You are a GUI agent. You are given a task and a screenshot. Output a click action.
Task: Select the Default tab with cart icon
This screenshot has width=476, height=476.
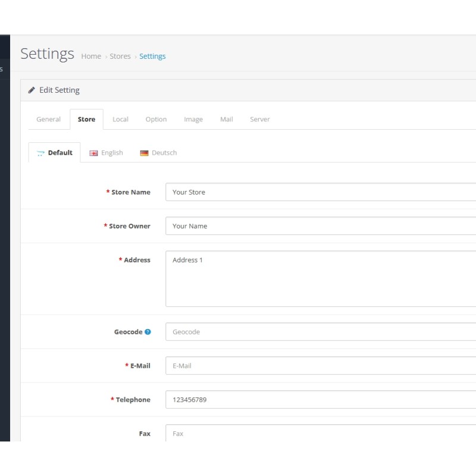pyautogui.click(x=55, y=153)
